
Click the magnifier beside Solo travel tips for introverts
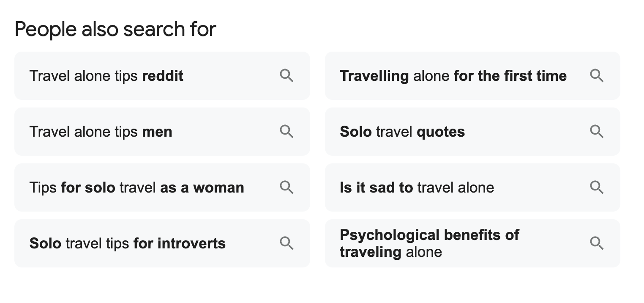(x=287, y=243)
